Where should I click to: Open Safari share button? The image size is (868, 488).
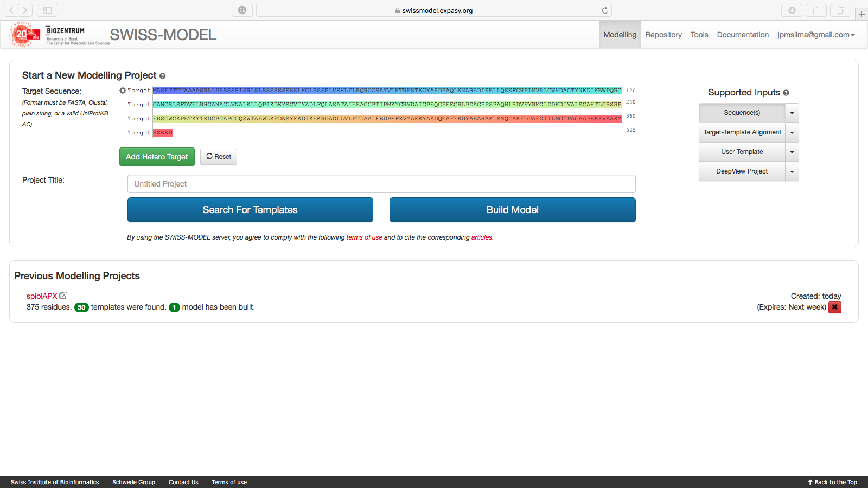pyautogui.click(x=816, y=10)
